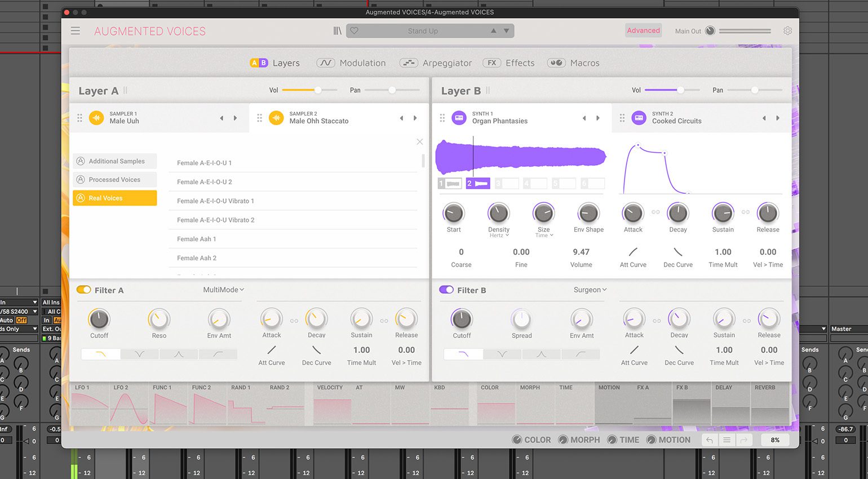Open Filter B Surgeon type dropdown
The image size is (868, 479).
point(590,290)
